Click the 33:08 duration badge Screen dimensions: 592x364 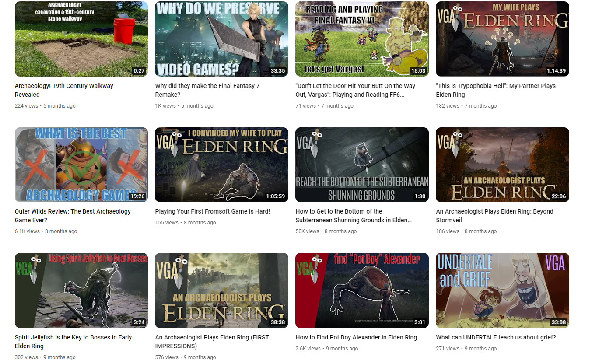coord(559,322)
